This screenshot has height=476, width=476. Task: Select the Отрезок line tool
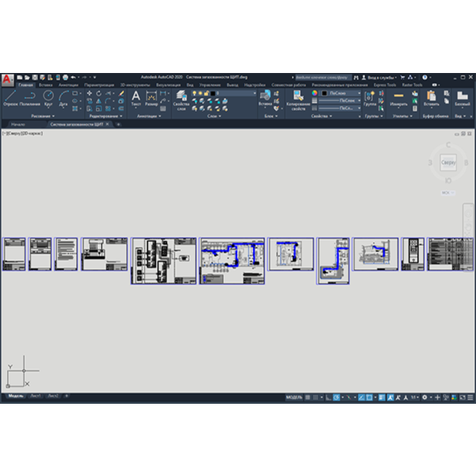pyautogui.click(x=10, y=98)
